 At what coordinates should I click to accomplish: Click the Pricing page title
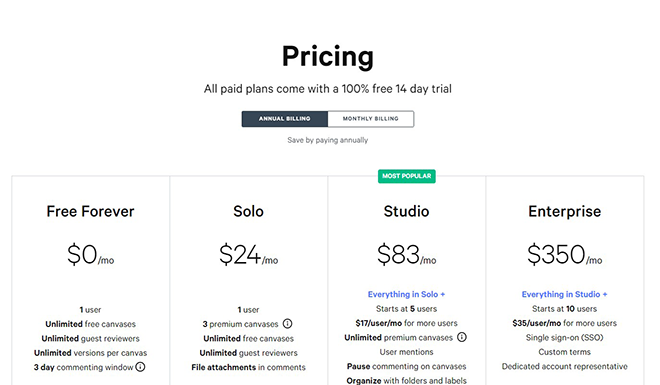click(328, 56)
